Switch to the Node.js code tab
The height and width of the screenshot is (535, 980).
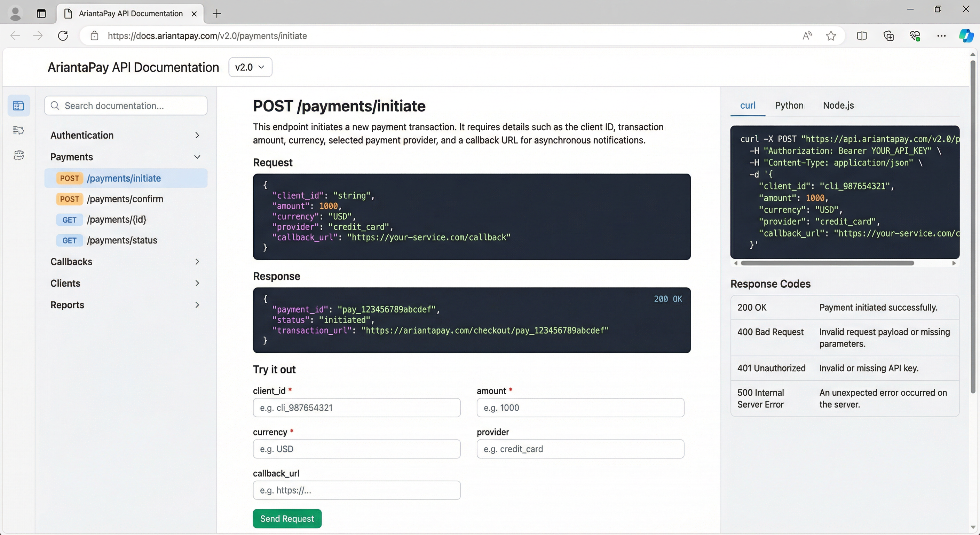(x=838, y=106)
